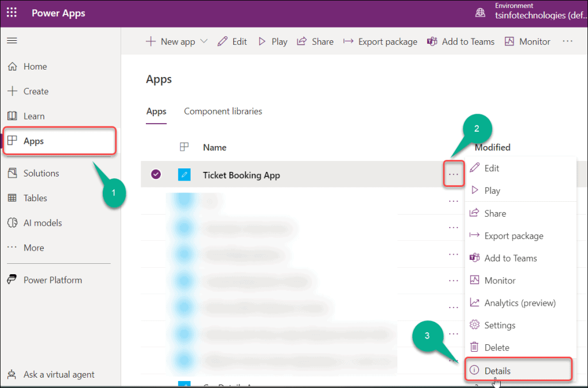
Task: Sort by the Modified column header
Action: tap(492, 148)
